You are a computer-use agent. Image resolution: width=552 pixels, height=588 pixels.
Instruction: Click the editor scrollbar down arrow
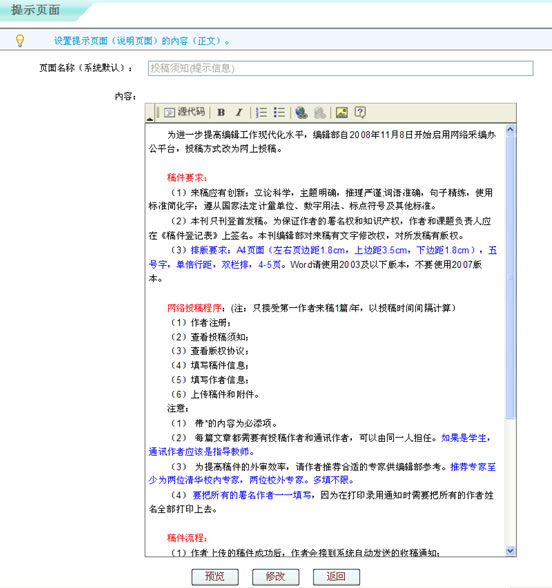pos(510,550)
